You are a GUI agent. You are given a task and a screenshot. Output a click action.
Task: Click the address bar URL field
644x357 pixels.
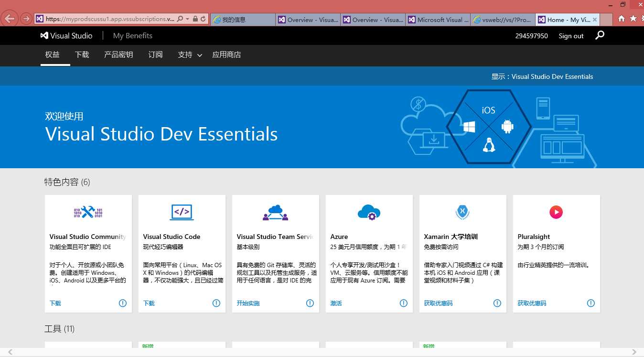(110, 19)
